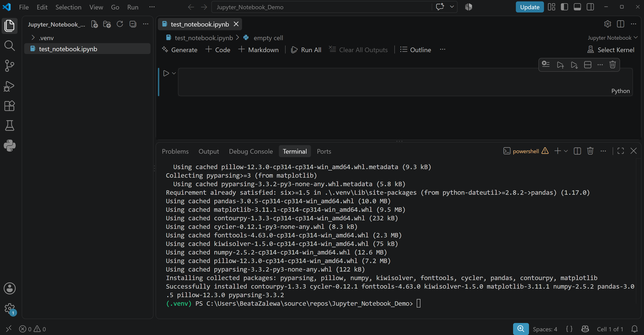The height and width of the screenshot is (335, 644).
Task: Open chat dropdown arrow in title bar
Action: pyautogui.click(x=452, y=7)
